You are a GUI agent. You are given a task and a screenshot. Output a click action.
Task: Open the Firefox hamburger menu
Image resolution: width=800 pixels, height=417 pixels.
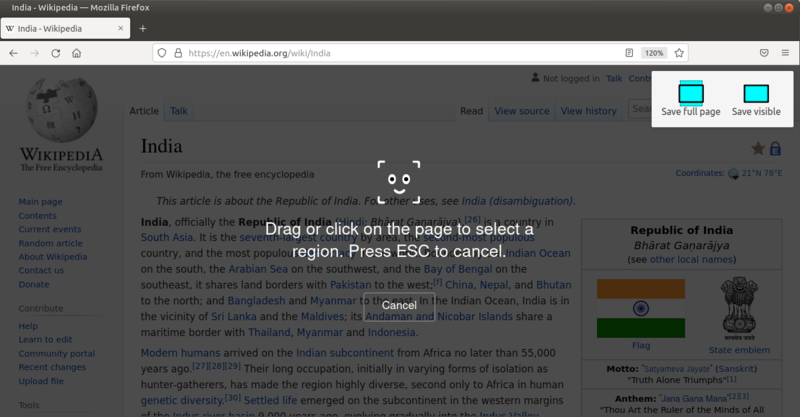785,53
